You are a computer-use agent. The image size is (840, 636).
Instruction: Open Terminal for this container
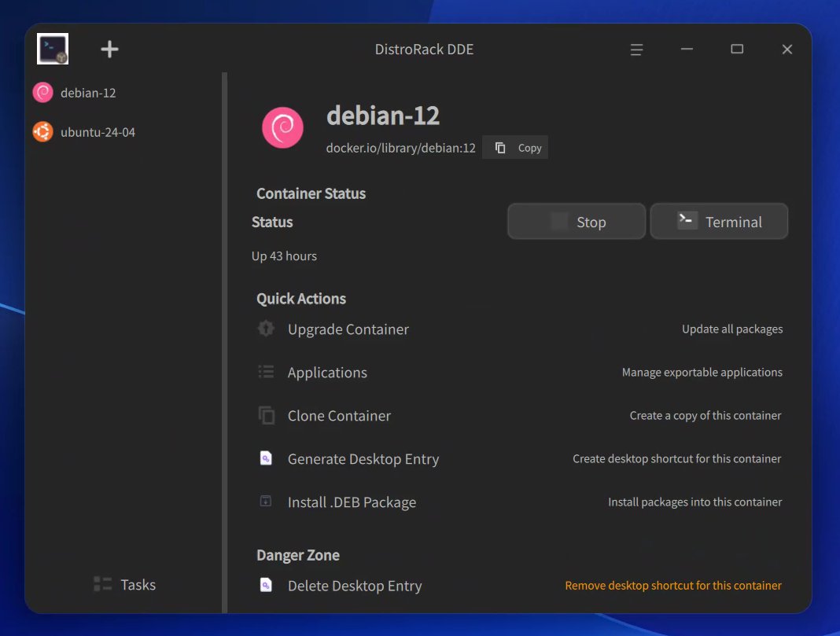[x=719, y=221]
